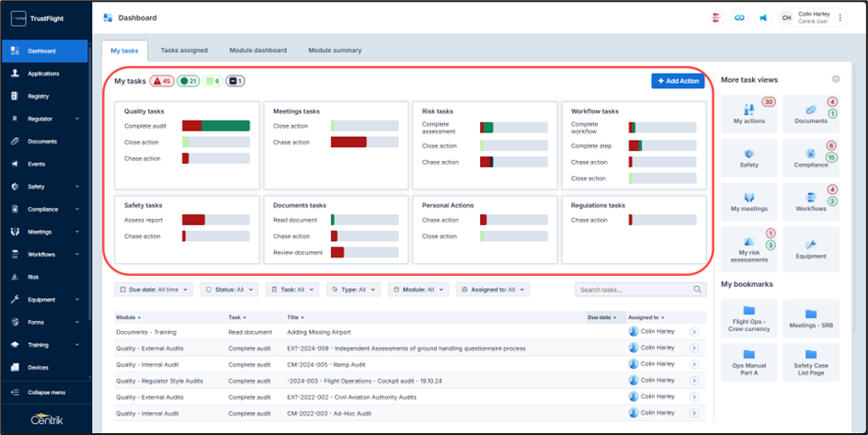Toggle the green 21 tasks badge filter
Image resolution: width=868 pixels, height=435 pixels.
click(189, 81)
